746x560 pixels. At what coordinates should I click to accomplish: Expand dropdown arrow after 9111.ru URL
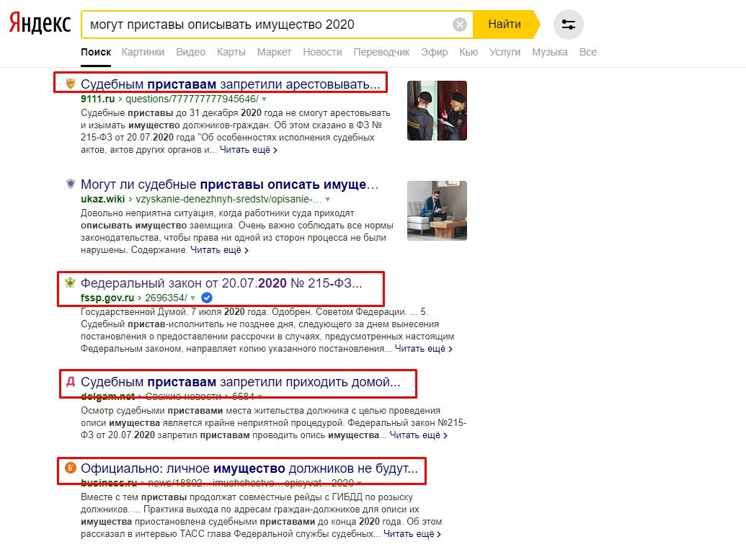264,99
